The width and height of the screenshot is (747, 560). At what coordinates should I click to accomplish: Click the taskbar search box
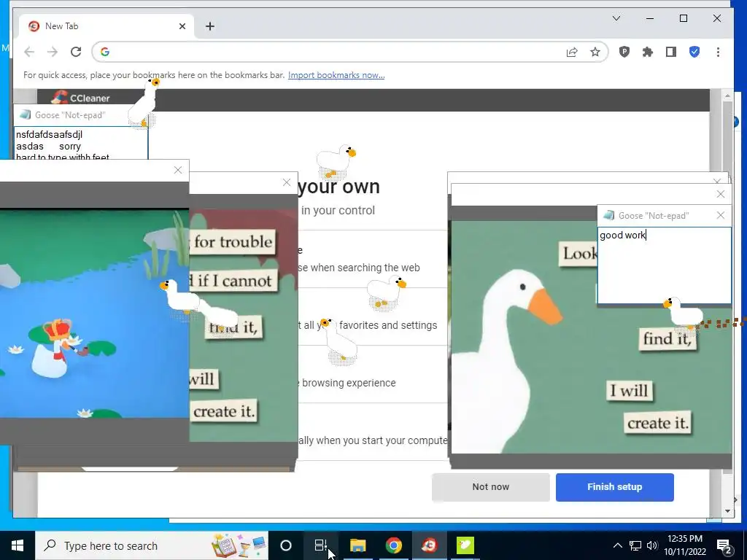point(152,545)
